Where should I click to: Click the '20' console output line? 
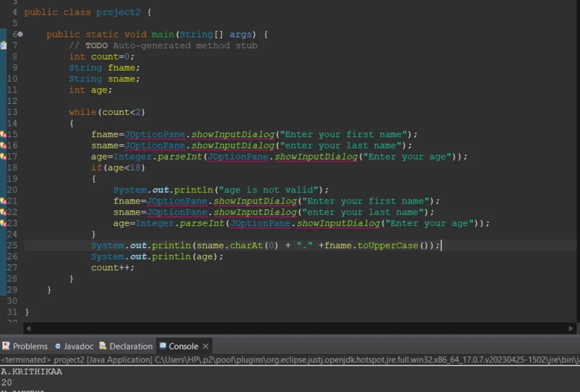(x=6, y=382)
